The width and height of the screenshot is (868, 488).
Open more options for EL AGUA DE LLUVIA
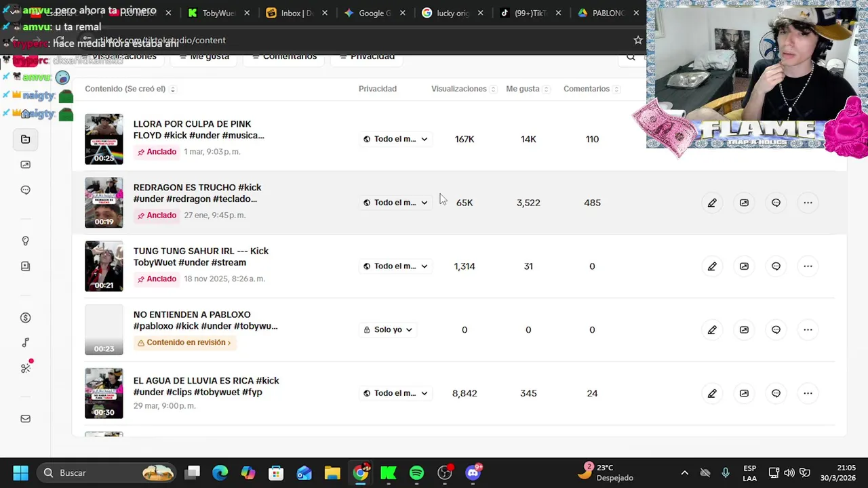[808, 393]
